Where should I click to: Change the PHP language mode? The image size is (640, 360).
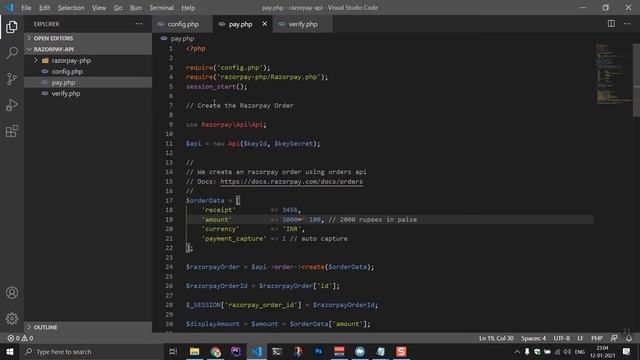(x=597, y=338)
